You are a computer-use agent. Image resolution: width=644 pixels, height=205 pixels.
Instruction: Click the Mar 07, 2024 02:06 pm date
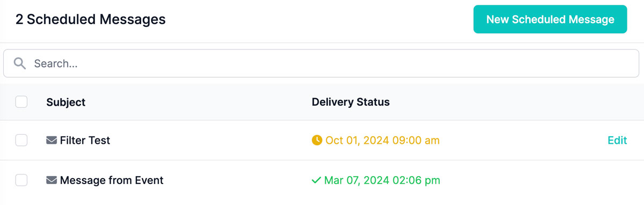[x=382, y=180]
